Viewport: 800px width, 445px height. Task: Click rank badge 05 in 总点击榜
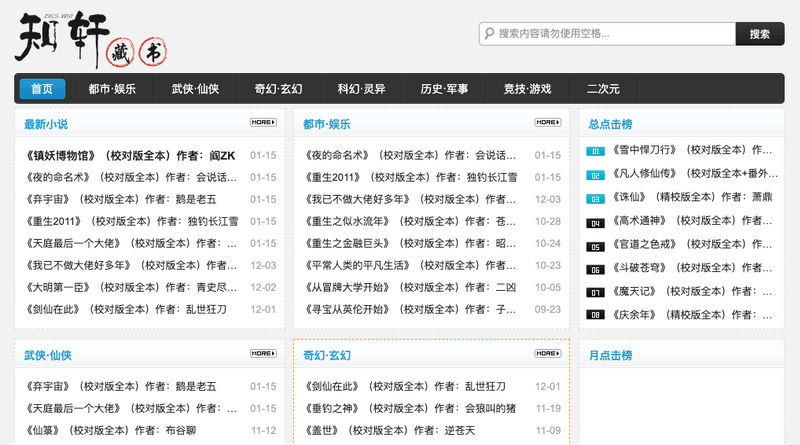pos(595,246)
